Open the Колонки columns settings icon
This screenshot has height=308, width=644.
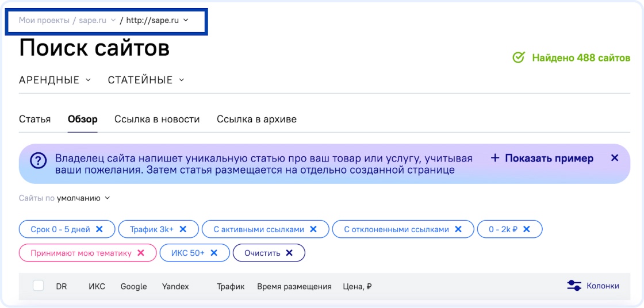tap(574, 286)
